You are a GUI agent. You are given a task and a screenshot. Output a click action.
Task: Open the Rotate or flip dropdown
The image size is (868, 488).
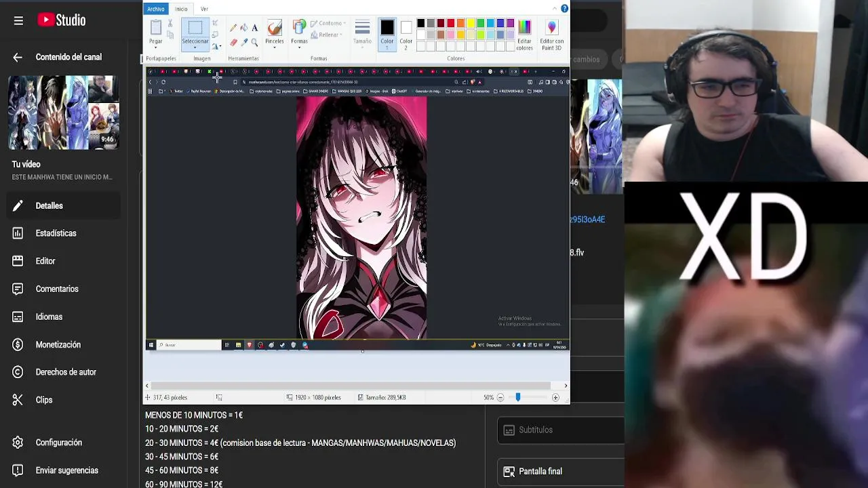point(216,46)
